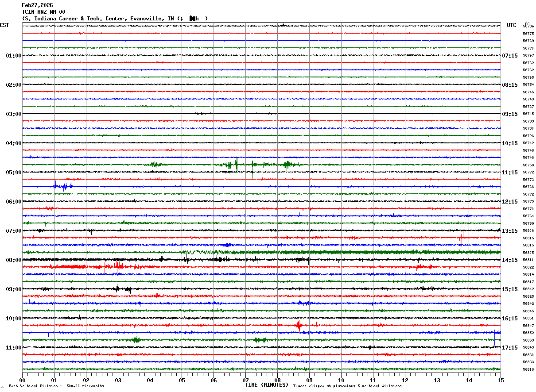Viewport: 536px width, 392px height.
Task: Select the DC offset value 56822
Action: coord(528,267)
